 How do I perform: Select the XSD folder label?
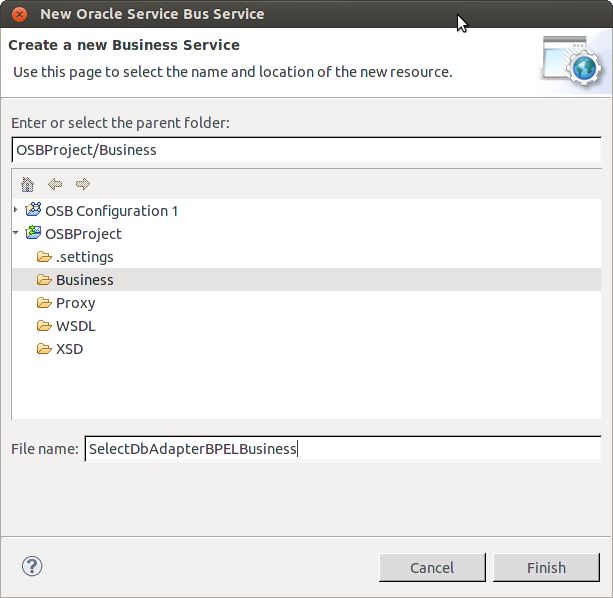(x=69, y=349)
